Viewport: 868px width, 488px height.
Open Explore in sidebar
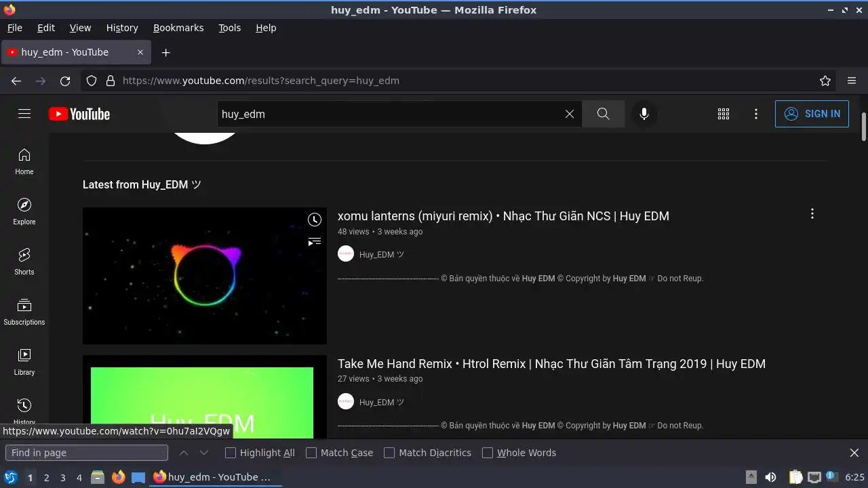tap(24, 211)
